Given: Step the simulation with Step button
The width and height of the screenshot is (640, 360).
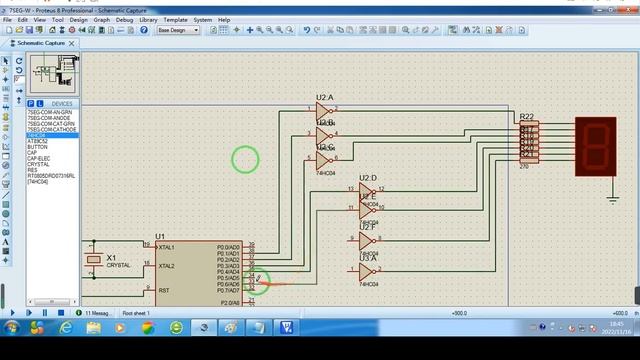Looking at the screenshot, I should pyautogui.click(x=29, y=313).
